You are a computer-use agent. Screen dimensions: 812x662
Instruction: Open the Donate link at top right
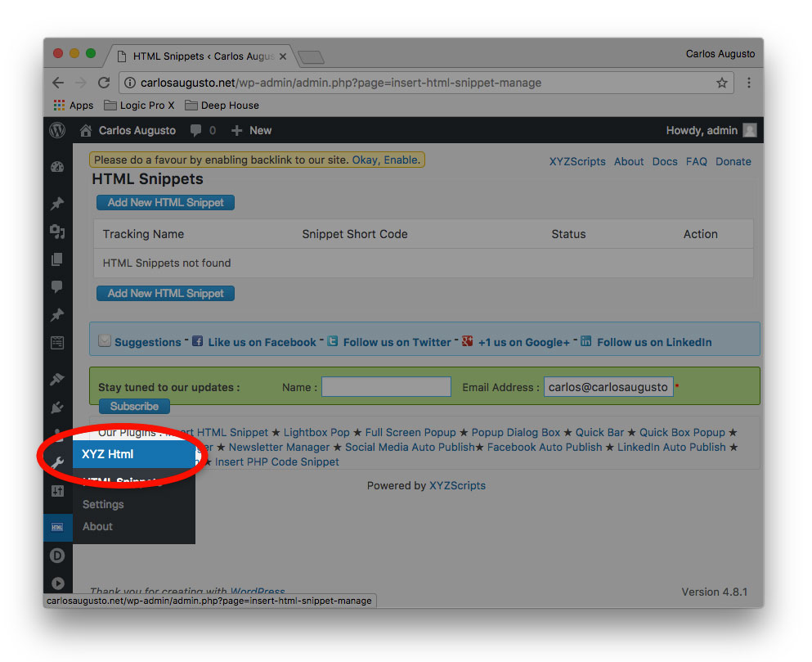733,161
